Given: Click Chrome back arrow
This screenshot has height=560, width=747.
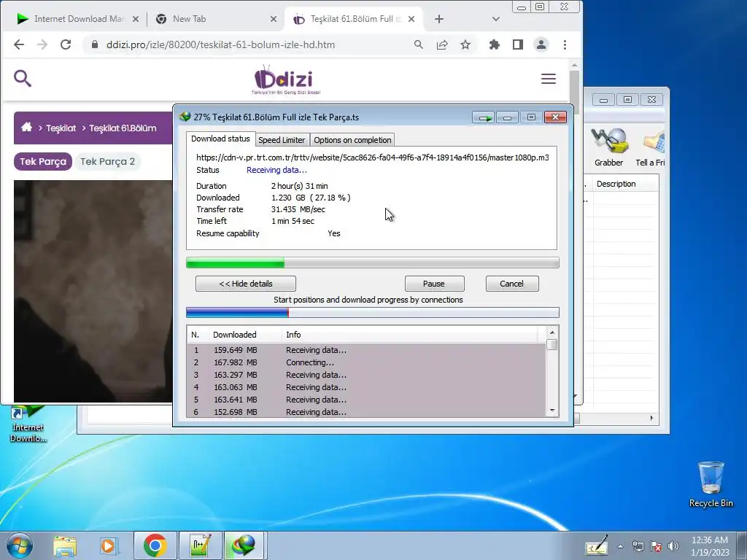Looking at the screenshot, I should (18, 44).
